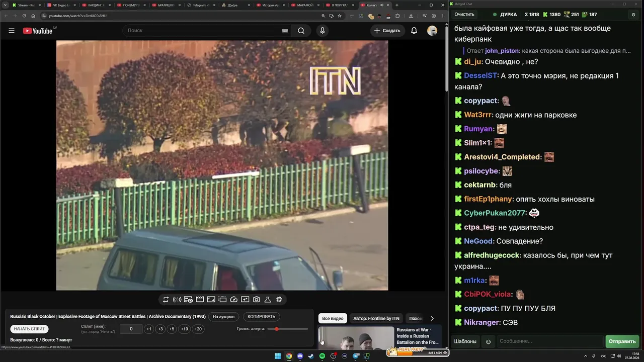Bookmark this page with the star icon

(340, 16)
